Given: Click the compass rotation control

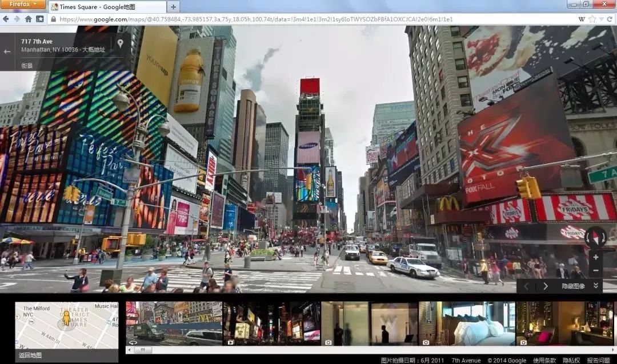Looking at the screenshot, I should (x=596, y=237).
